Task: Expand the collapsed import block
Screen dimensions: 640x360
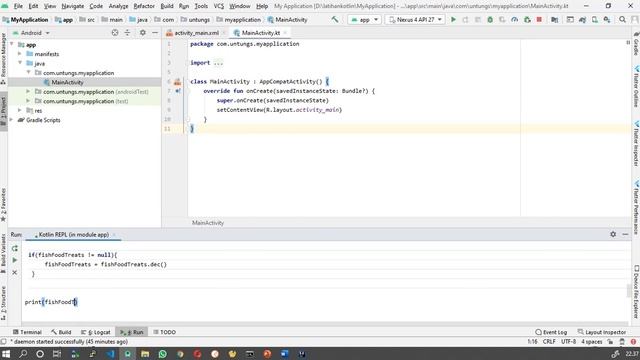Action: click(218, 63)
